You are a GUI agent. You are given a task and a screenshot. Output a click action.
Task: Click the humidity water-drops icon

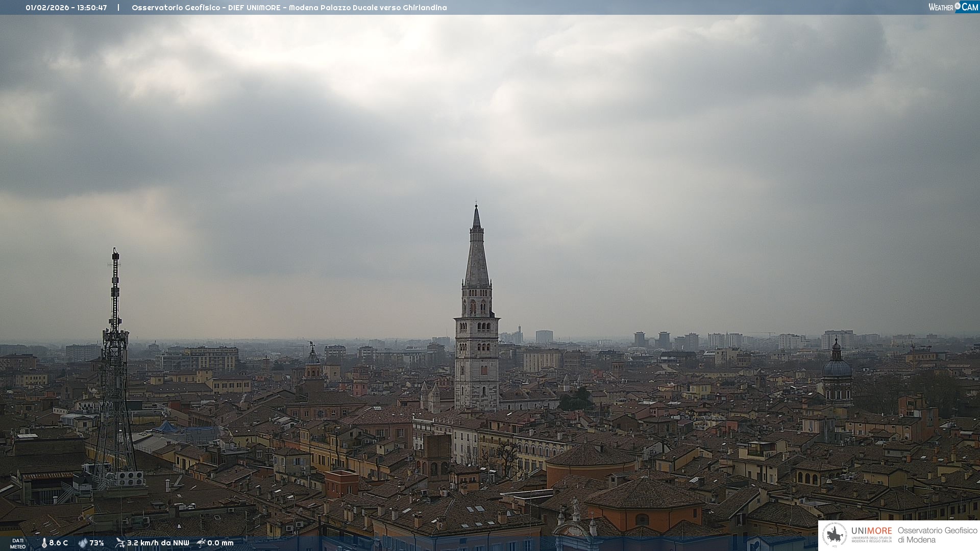coord(83,543)
